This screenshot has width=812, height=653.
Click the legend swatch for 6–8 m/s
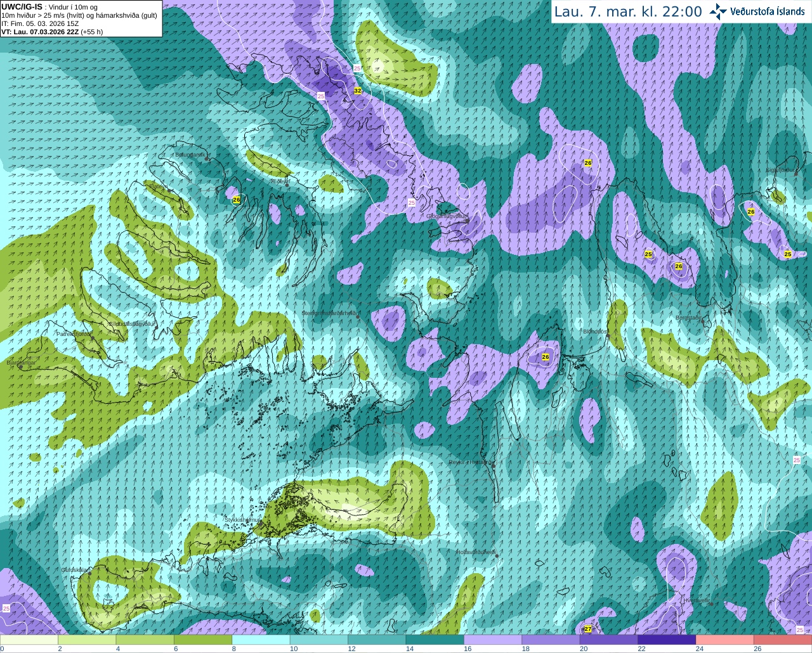(204, 640)
